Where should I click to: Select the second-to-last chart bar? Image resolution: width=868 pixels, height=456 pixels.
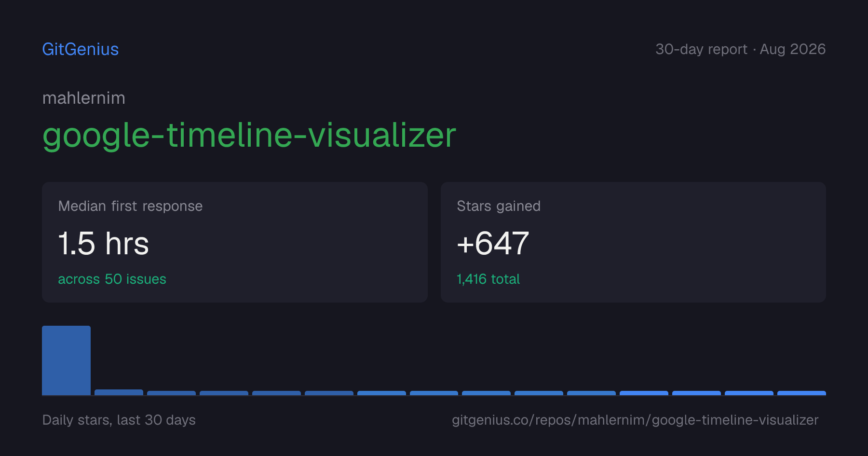click(749, 393)
